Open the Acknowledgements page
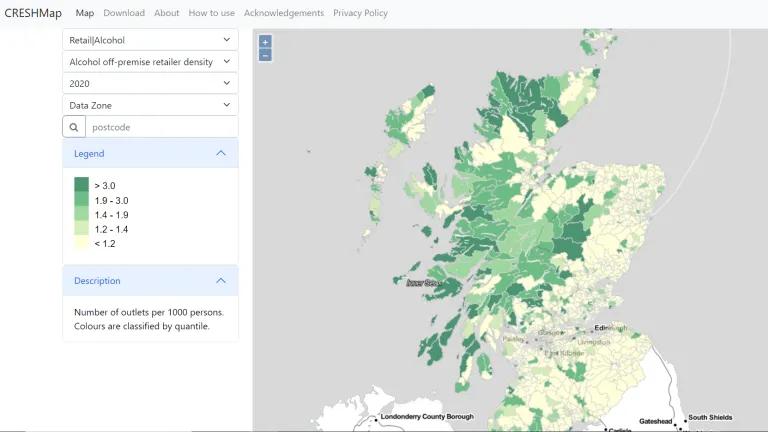This screenshot has width=768, height=432. click(284, 13)
